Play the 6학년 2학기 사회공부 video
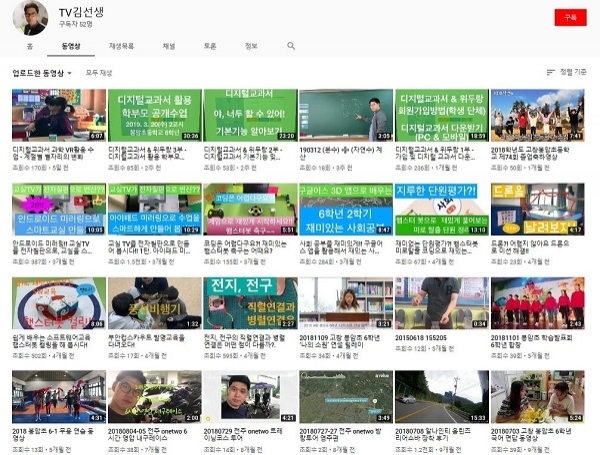The width and height of the screenshot is (600, 455). coord(344,208)
